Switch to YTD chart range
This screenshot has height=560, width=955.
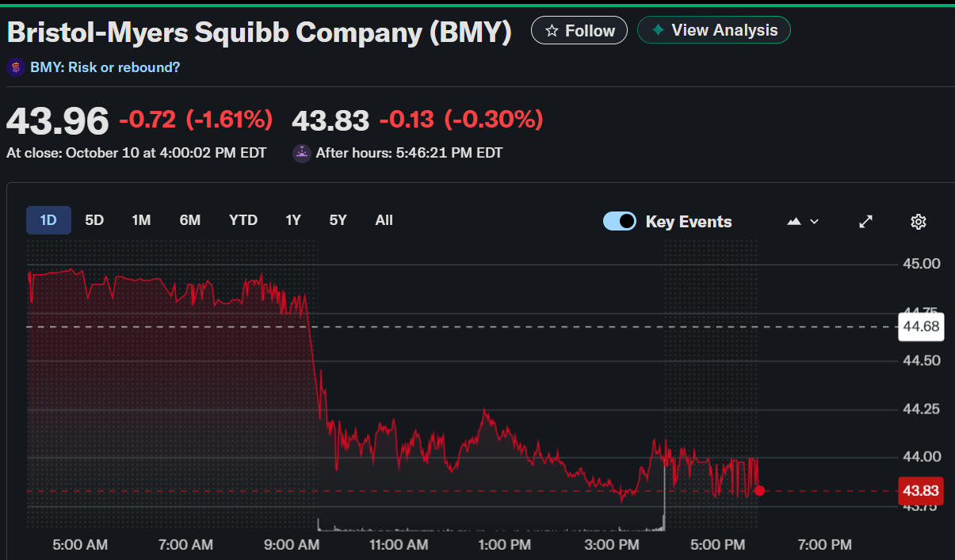click(x=243, y=220)
